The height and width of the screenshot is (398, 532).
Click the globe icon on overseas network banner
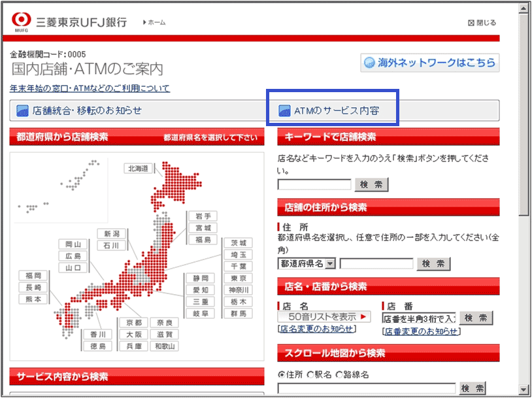coord(369,63)
